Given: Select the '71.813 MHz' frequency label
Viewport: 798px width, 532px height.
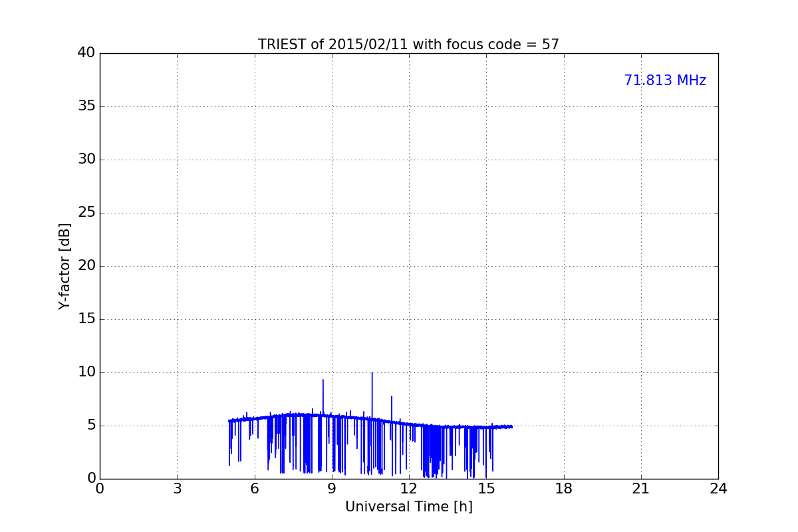Looking at the screenshot, I should coord(665,80).
